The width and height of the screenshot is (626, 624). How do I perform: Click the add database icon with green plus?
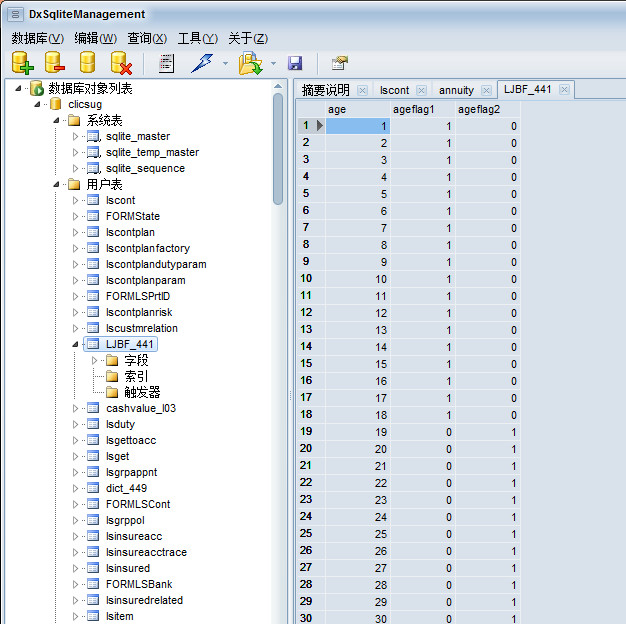[x=22, y=63]
